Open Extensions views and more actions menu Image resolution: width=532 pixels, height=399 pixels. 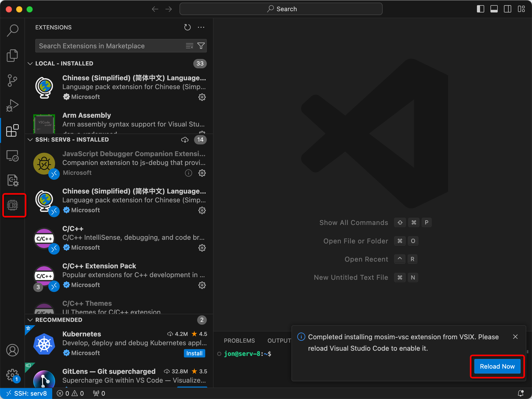coord(201,27)
